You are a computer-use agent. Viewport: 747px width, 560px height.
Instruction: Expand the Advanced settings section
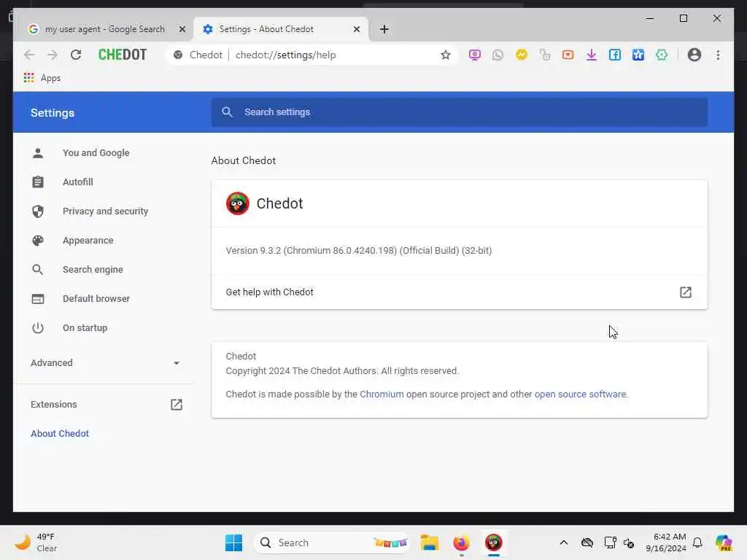105,363
